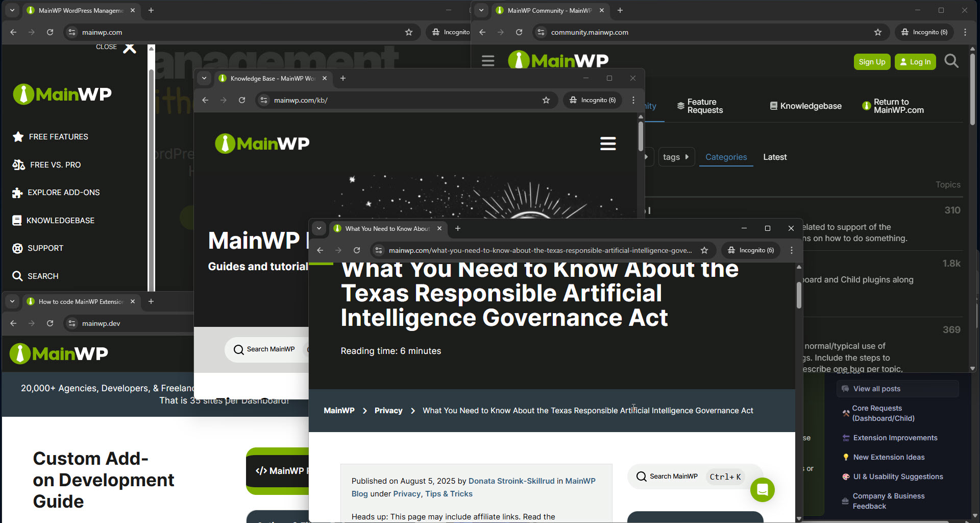Bookmark community.mainwp.com with the star
Image resolution: width=980 pixels, height=523 pixels.
point(878,32)
